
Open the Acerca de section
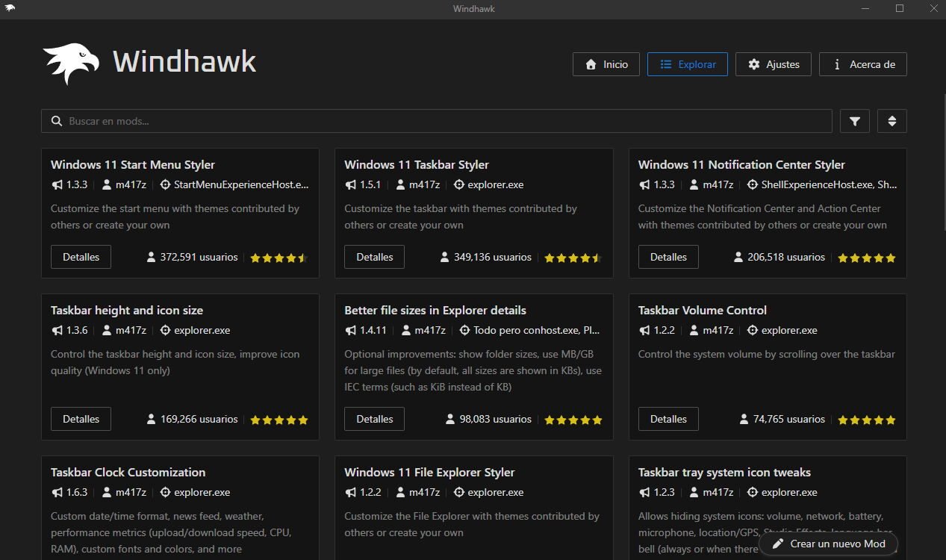(863, 64)
